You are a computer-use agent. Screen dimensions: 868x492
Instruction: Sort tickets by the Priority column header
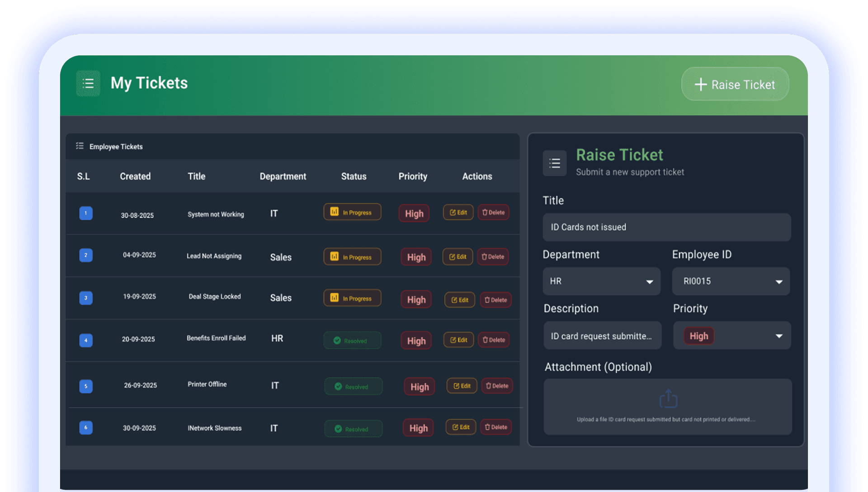click(x=413, y=176)
